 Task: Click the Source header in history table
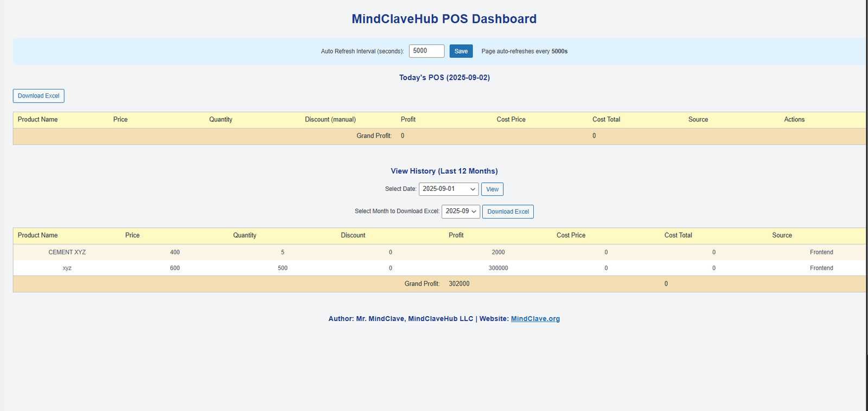coord(782,235)
